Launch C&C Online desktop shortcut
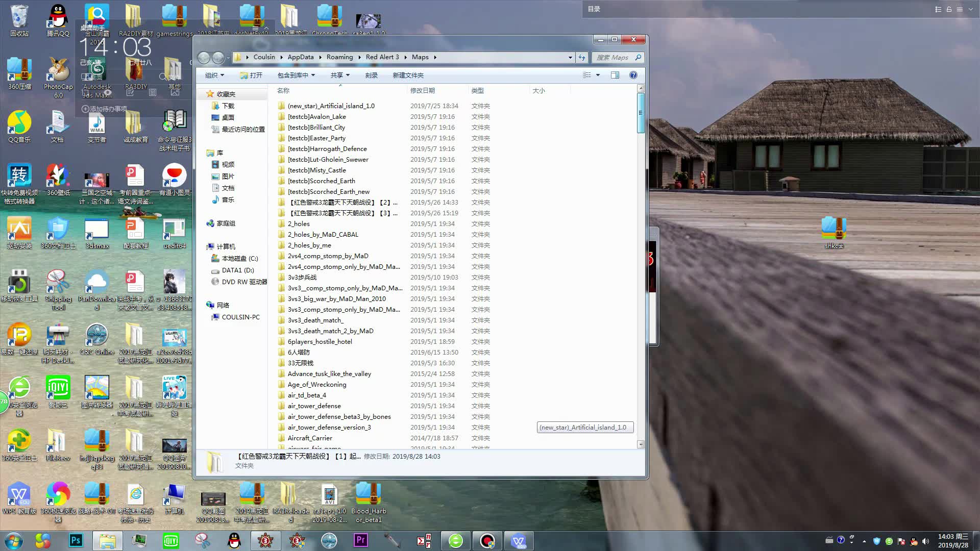Screen dimensions: 980x551 click(x=97, y=338)
